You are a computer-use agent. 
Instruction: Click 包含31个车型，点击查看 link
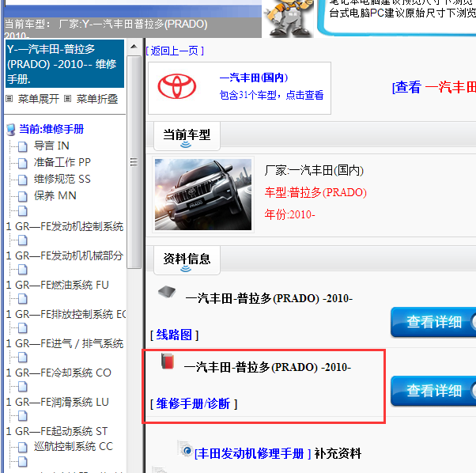pos(271,95)
